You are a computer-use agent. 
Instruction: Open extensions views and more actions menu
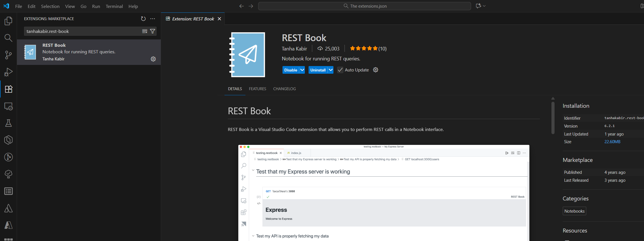tap(153, 19)
